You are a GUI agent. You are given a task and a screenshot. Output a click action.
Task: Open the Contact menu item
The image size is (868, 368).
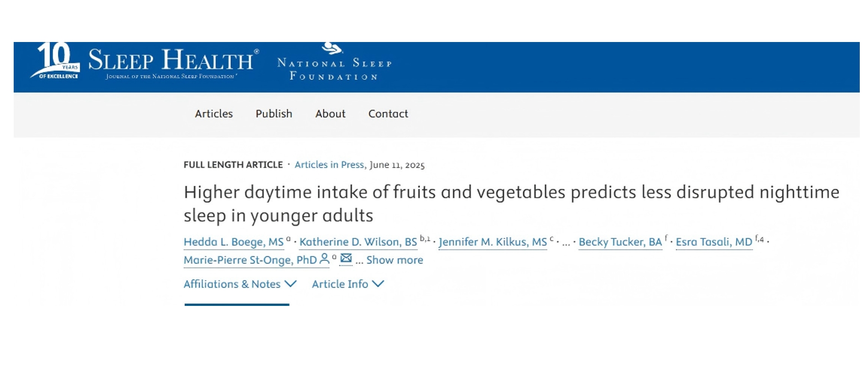pyautogui.click(x=388, y=114)
